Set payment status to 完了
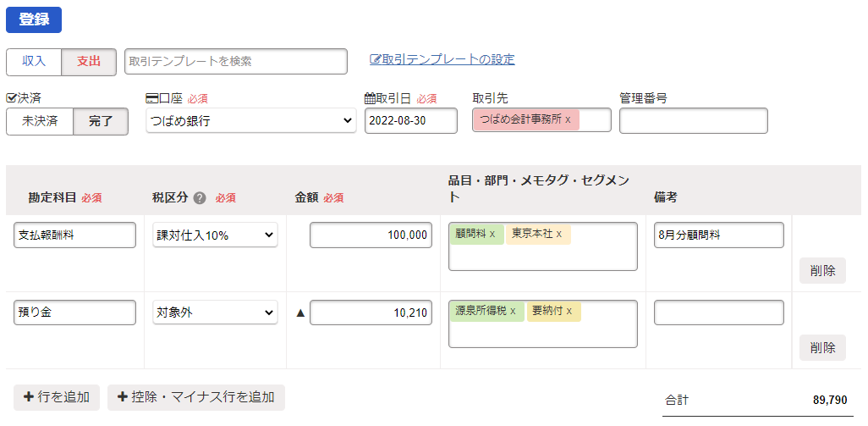 pyautogui.click(x=101, y=121)
